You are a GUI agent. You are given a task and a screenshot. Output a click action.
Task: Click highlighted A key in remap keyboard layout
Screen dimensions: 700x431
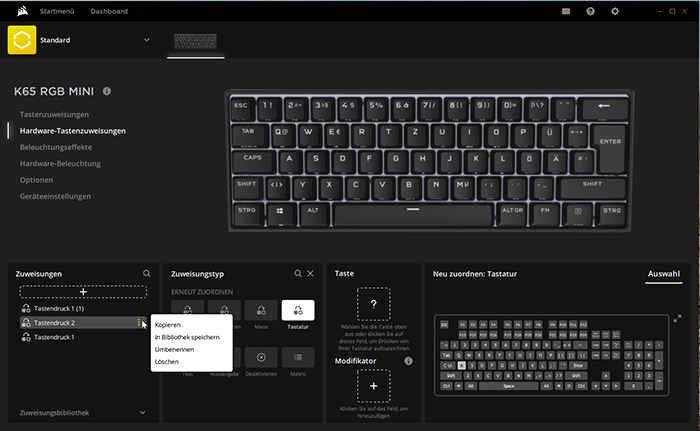click(x=462, y=365)
